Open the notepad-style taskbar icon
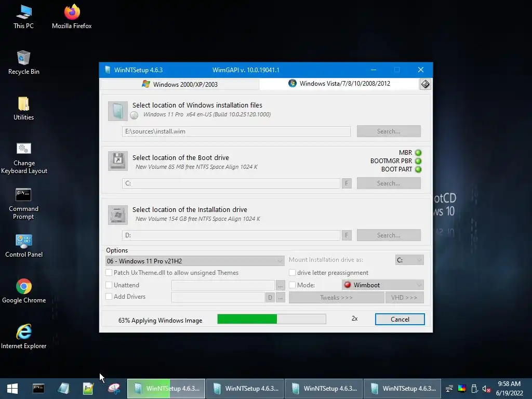Screen dimensions: 532x399 point(88,389)
